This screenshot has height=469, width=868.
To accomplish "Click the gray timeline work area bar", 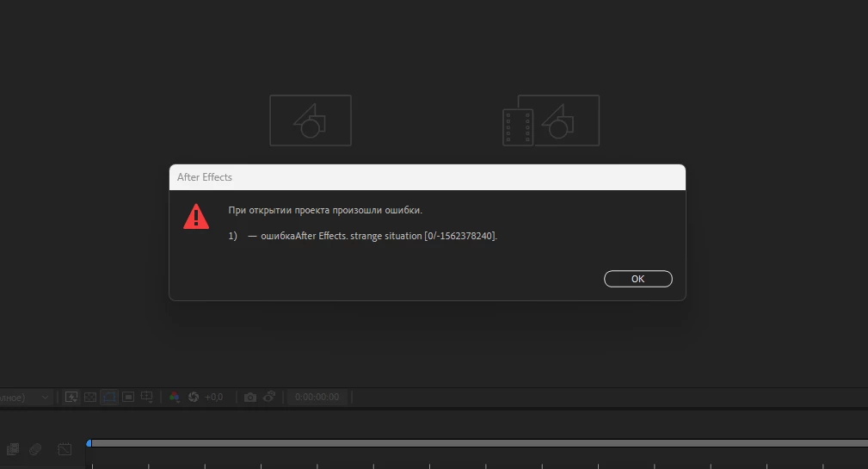I will click(x=479, y=443).
